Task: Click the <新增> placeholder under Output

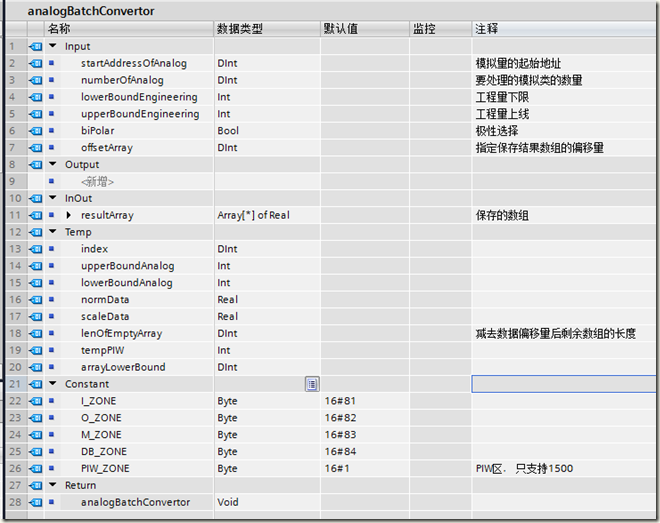Action: click(97, 181)
